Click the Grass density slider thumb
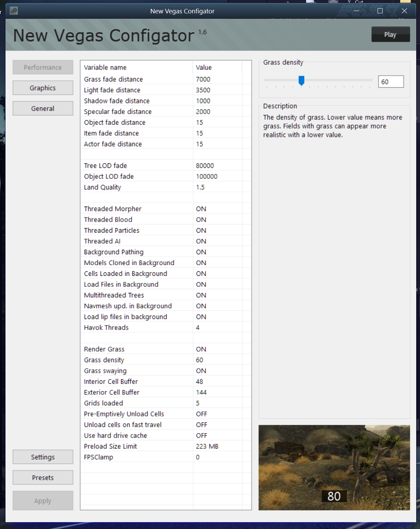Viewport: 420px width, 529px height. click(x=301, y=81)
